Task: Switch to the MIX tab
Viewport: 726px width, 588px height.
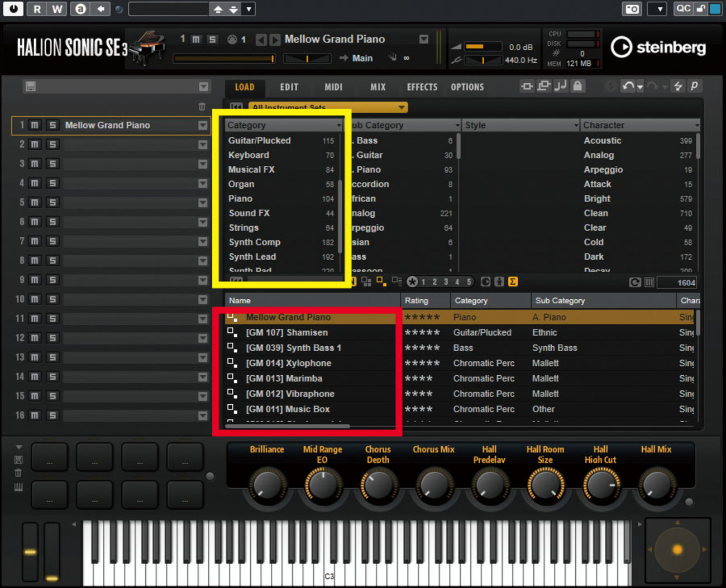Action: tap(378, 87)
